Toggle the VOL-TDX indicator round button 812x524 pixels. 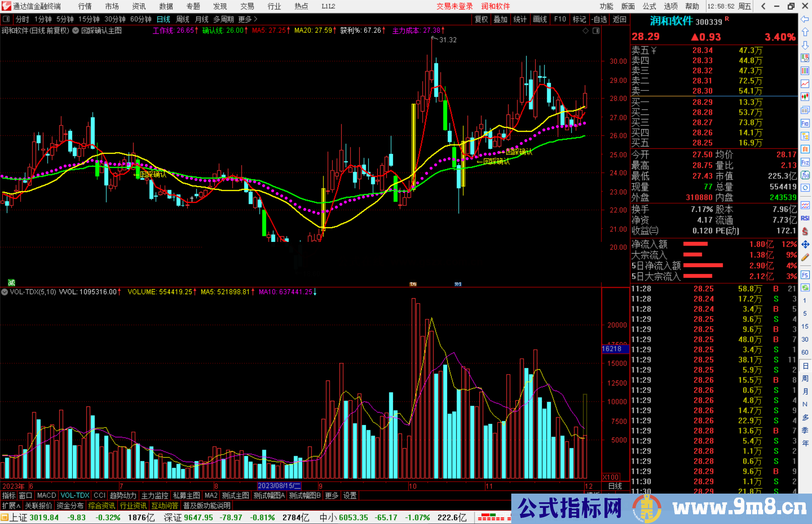(5, 292)
